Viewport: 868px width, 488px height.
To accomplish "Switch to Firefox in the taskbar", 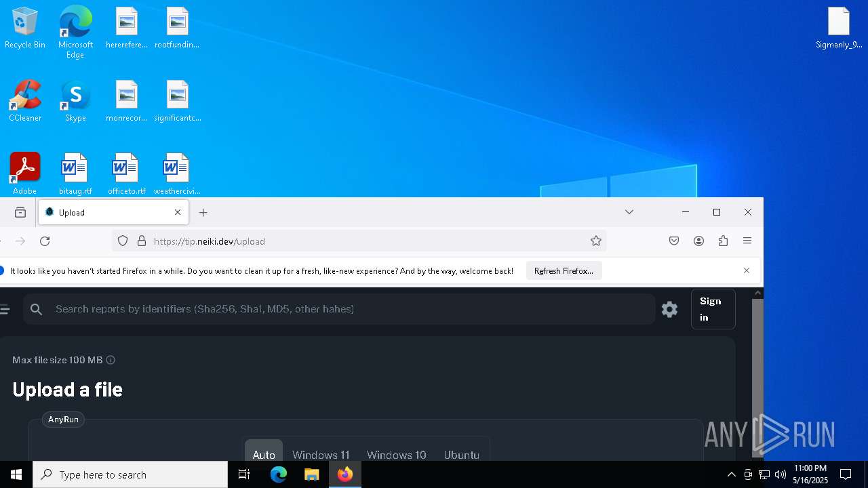I will click(345, 474).
